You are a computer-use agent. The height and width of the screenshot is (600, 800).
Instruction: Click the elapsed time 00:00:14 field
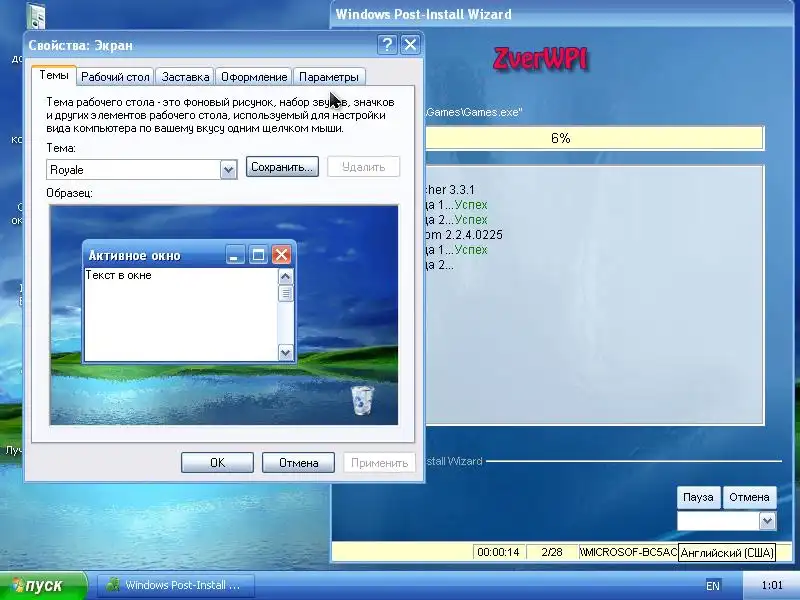[x=498, y=552]
